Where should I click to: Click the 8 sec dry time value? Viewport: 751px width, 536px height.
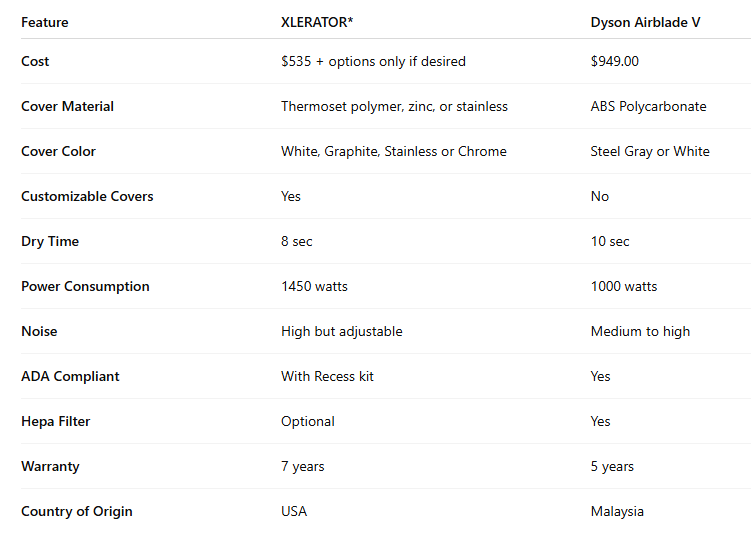coord(297,241)
